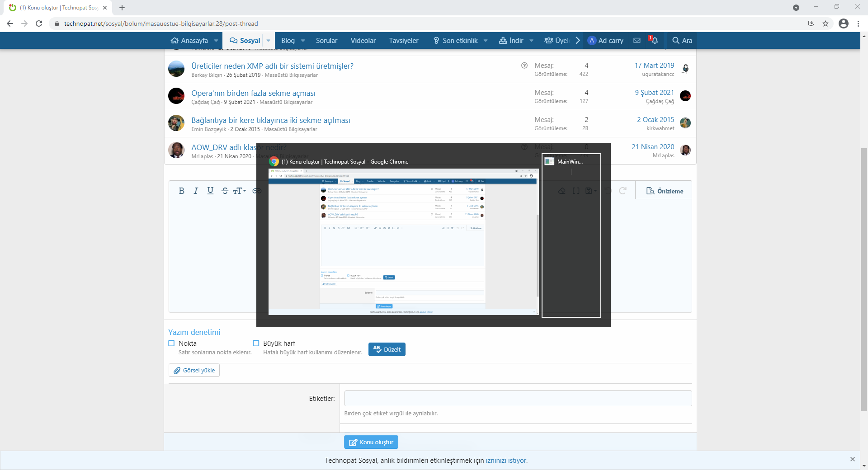Click the Düzelt button
This screenshot has height=470, width=868.
pyautogui.click(x=387, y=349)
